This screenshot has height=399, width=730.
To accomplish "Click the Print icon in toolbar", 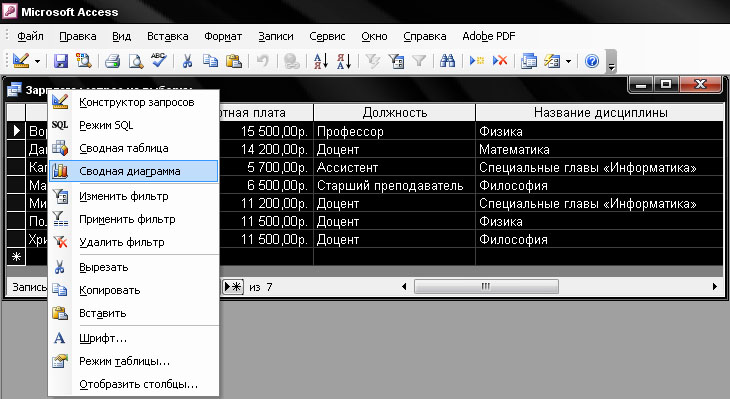I will (x=112, y=61).
